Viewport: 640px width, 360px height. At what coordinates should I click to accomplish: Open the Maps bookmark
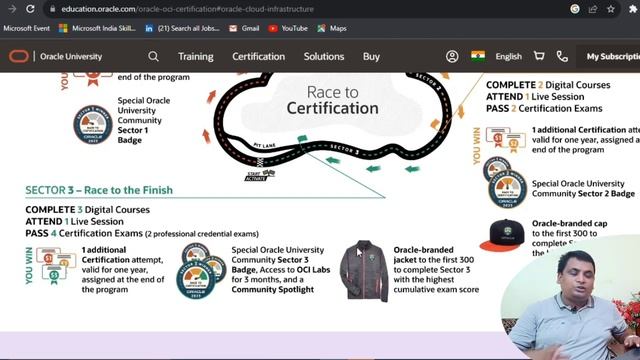click(332, 28)
